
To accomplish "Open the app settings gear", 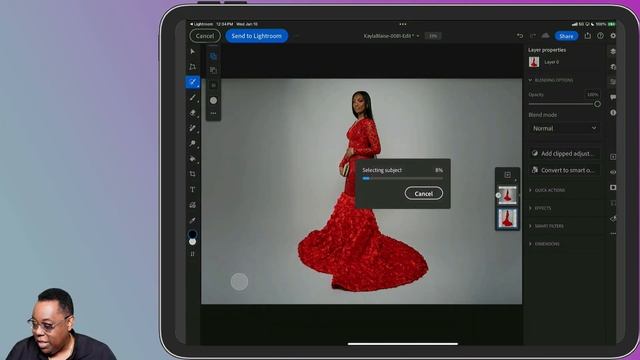I will (613, 36).
